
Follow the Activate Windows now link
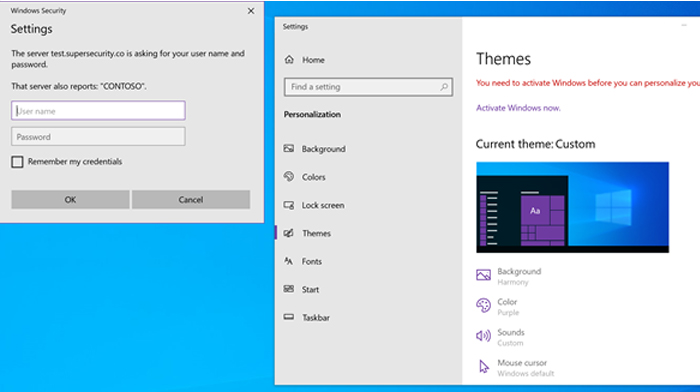click(518, 108)
